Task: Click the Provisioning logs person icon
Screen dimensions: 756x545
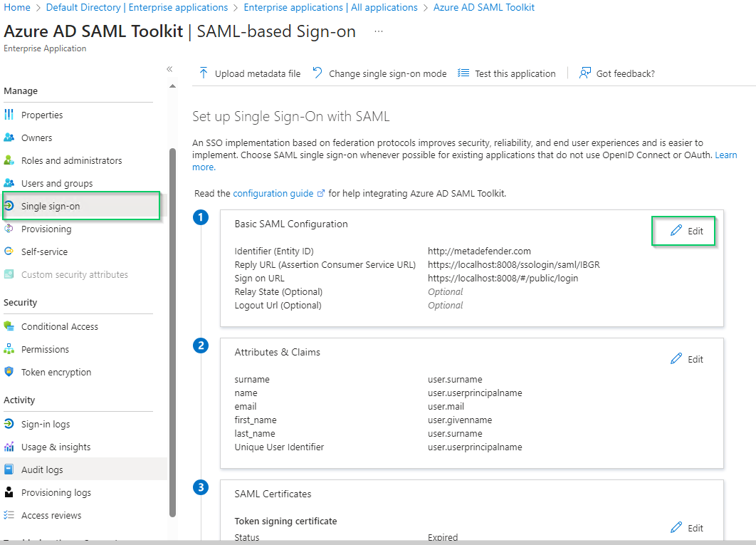Action: pos(9,492)
